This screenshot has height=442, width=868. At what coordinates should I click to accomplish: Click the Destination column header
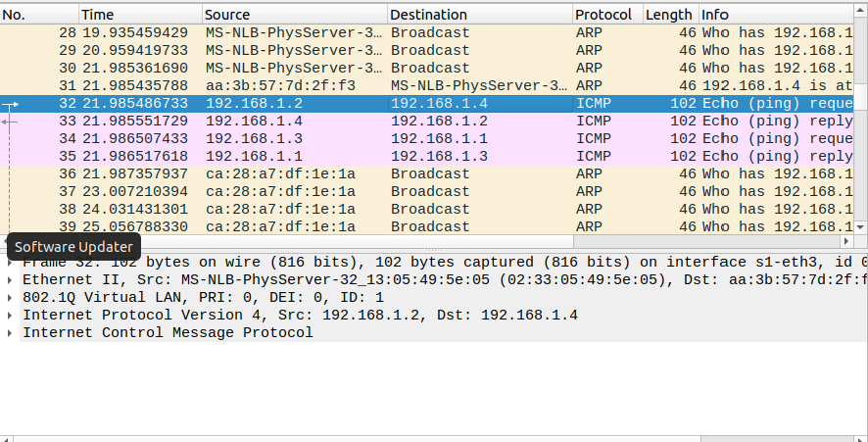coord(479,15)
